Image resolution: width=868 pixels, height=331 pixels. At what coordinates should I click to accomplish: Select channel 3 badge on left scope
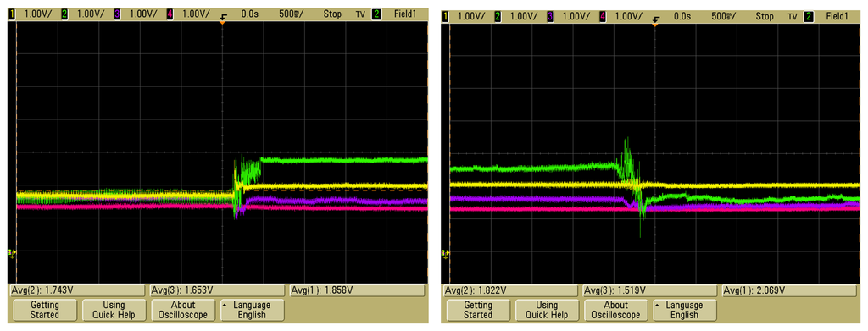coord(117,14)
